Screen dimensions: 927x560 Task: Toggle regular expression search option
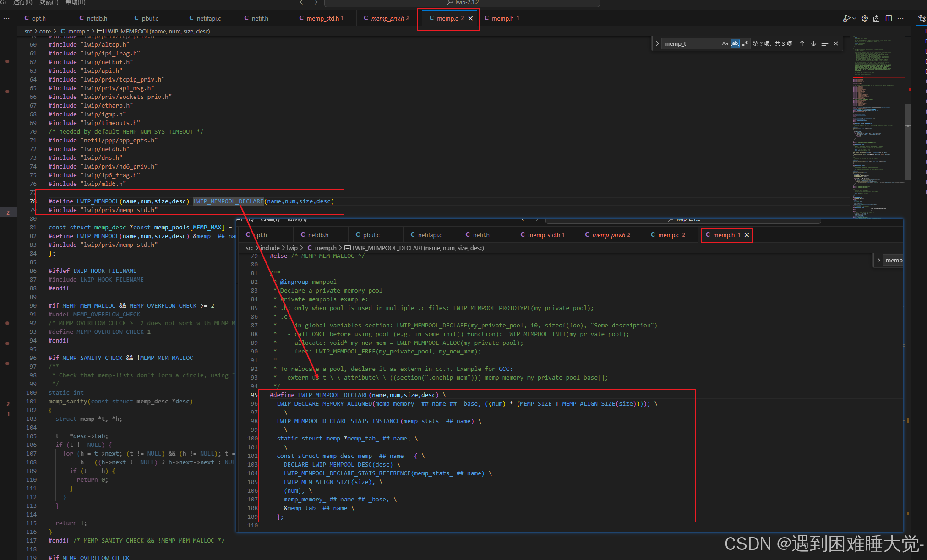(x=745, y=43)
